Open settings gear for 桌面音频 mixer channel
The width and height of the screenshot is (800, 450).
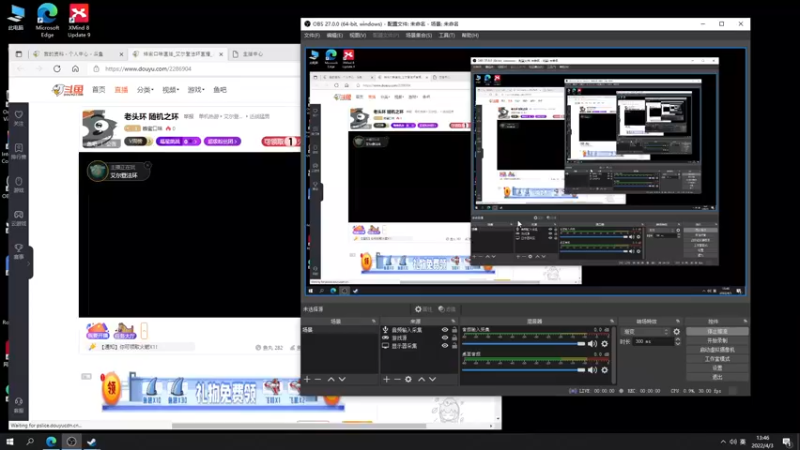coord(605,370)
